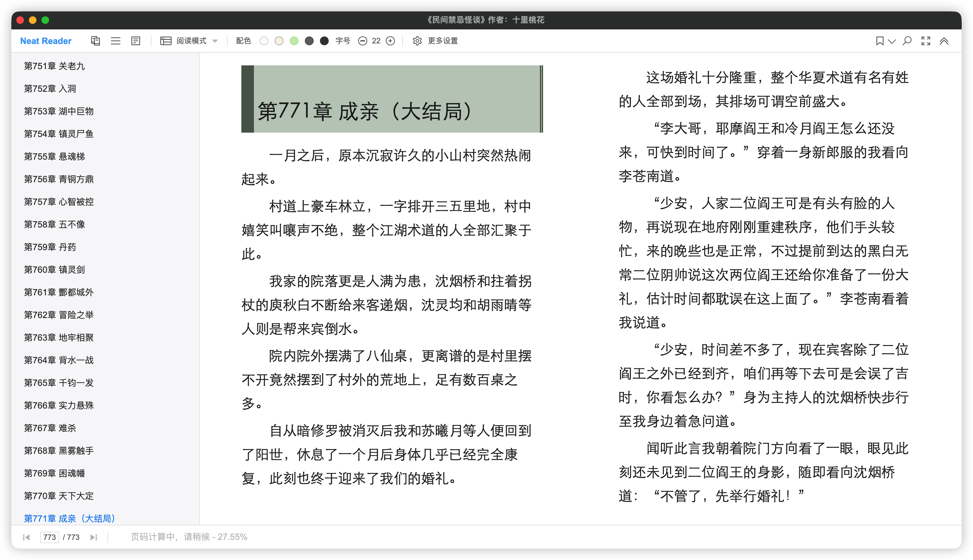The width and height of the screenshot is (973, 560).
Task: Click the library/books icon in toolbar
Action: pos(95,41)
